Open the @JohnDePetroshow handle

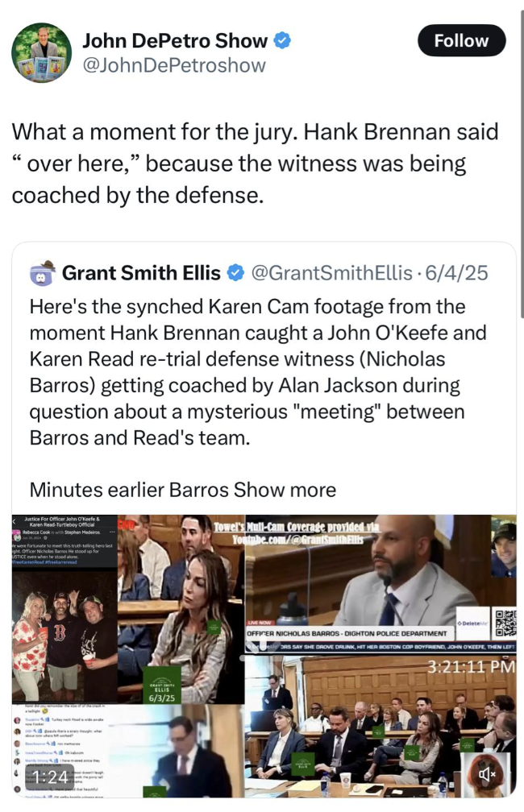pyautogui.click(x=174, y=66)
